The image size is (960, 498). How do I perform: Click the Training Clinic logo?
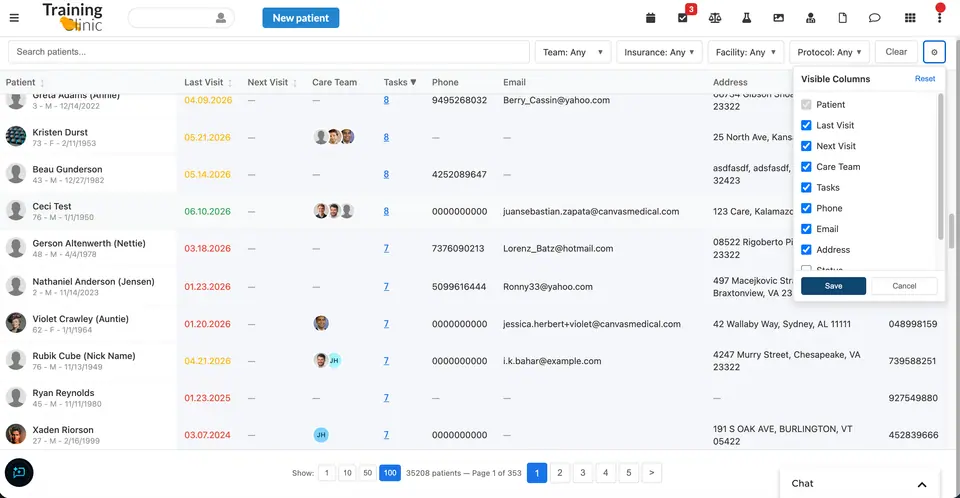pos(72,17)
